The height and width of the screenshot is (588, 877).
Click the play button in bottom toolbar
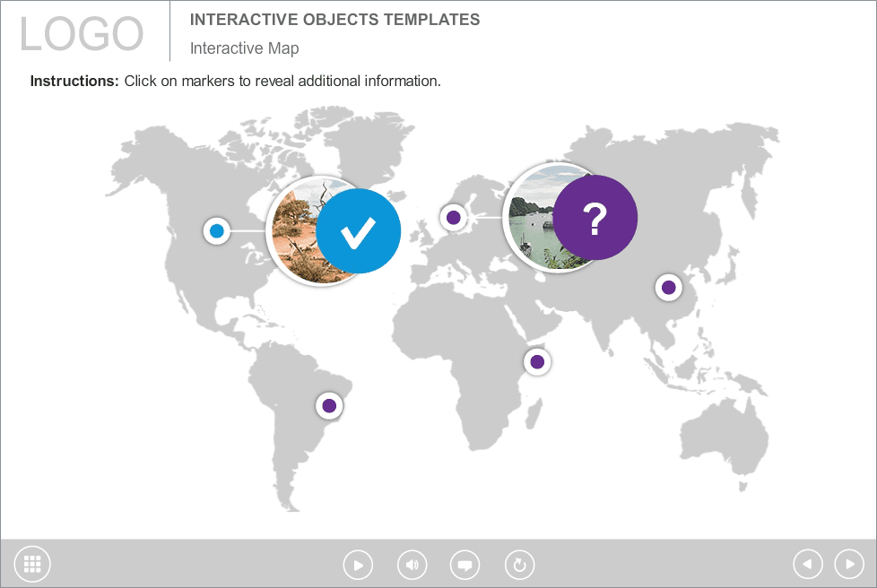358,565
